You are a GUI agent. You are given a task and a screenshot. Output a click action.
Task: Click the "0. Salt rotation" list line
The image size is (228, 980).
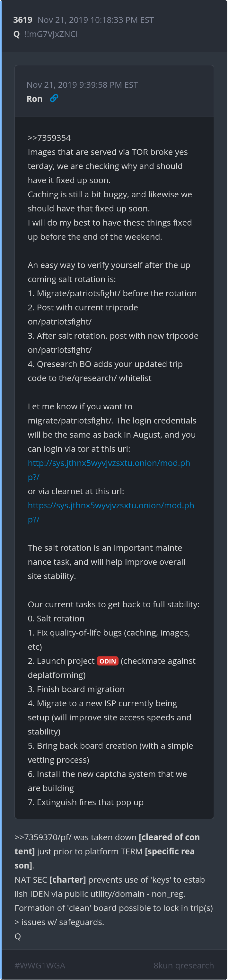(56, 619)
